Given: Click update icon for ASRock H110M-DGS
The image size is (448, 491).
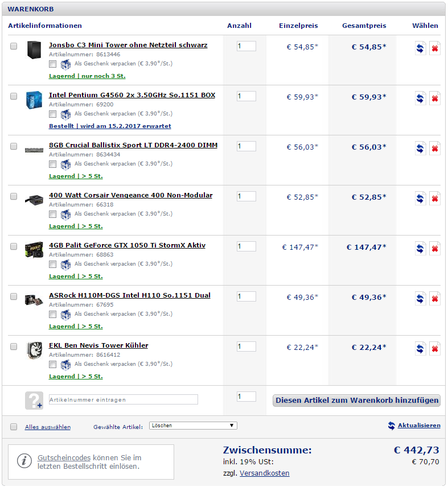Looking at the screenshot, I should point(420,299).
